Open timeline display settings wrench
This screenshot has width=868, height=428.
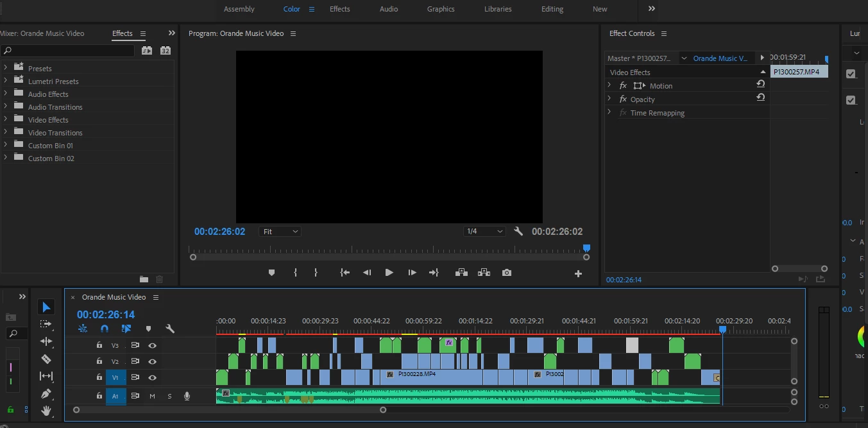click(x=170, y=329)
